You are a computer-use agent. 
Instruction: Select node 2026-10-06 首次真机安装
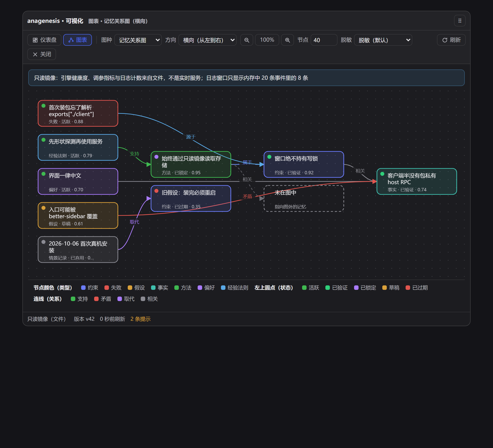78,250
